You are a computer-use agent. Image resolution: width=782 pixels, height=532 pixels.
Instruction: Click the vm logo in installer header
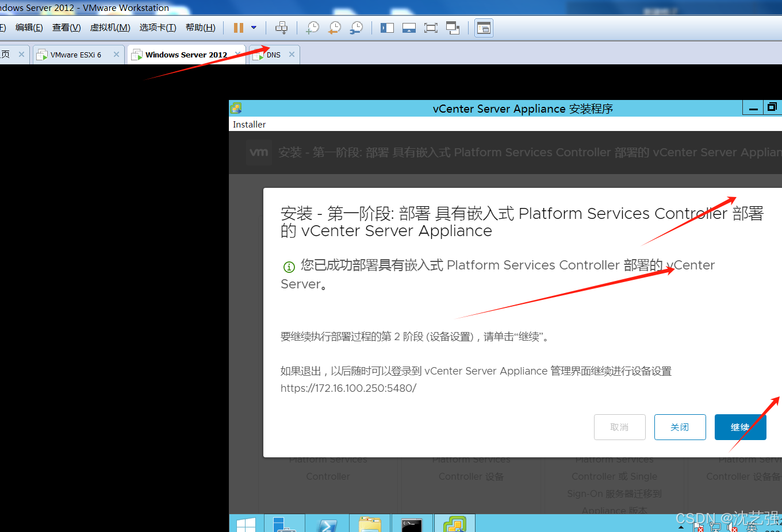pyautogui.click(x=259, y=152)
